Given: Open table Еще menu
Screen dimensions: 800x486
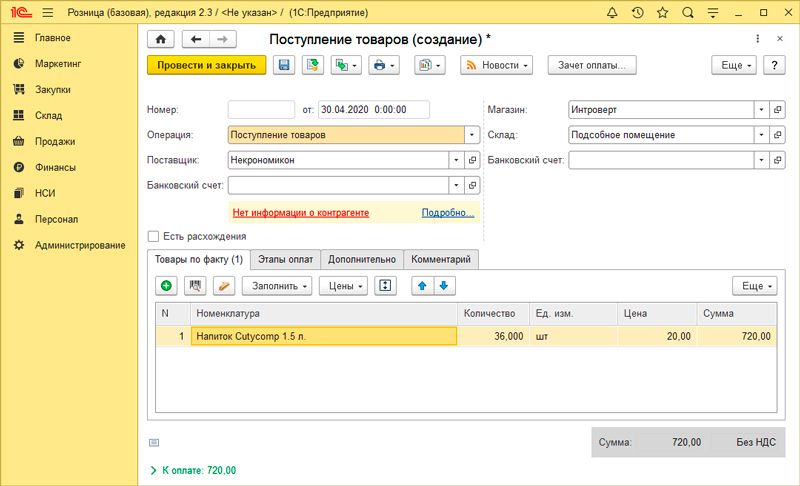Looking at the screenshot, I should point(755,286).
